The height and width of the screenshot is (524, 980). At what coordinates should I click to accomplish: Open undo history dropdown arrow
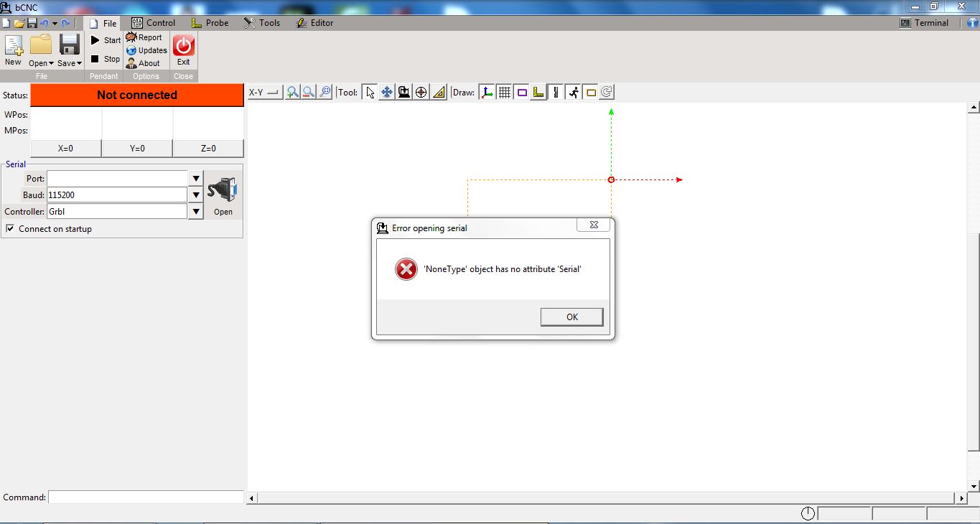[55, 23]
